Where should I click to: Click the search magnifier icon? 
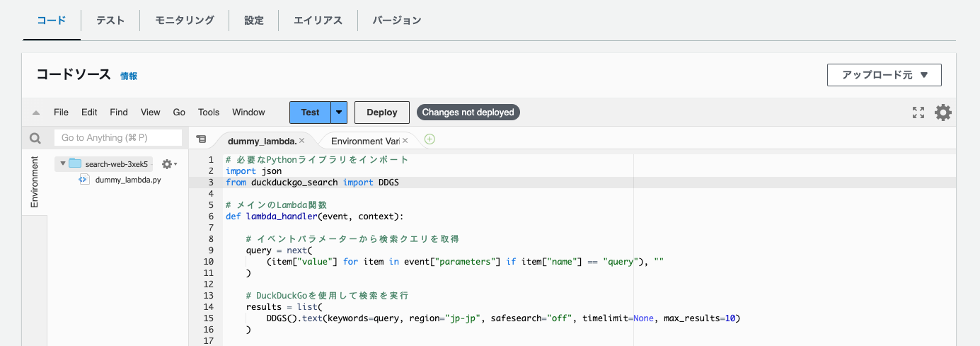coord(35,138)
